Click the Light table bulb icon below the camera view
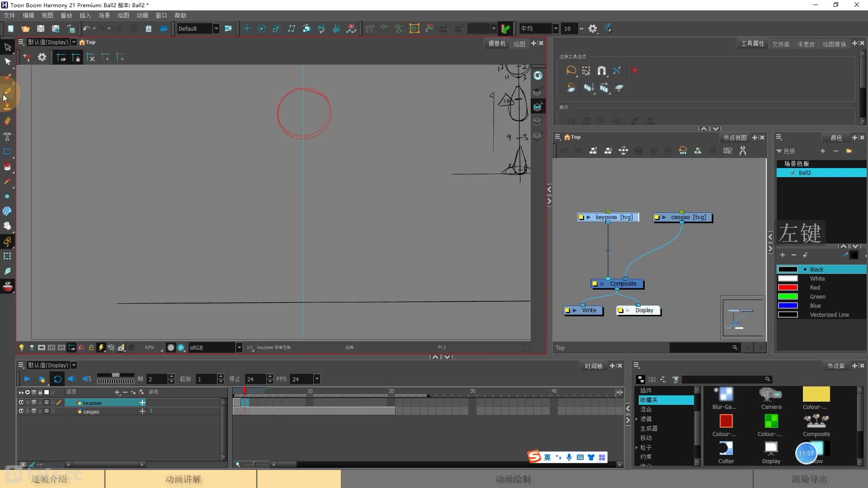This screenshot has width=868, height=488. point(21,347)
